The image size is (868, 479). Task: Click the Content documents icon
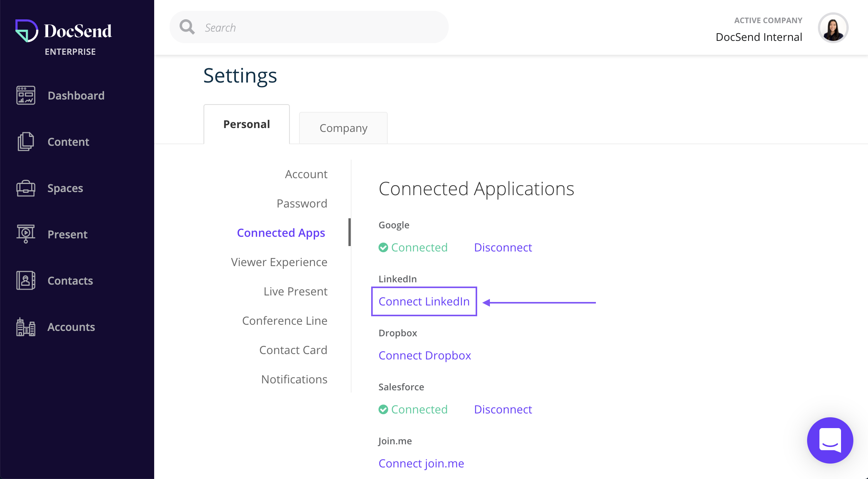26,142
